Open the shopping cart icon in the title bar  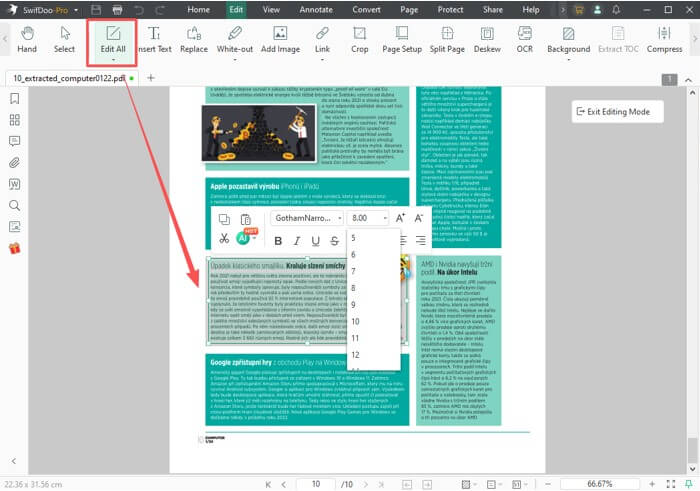579,10
